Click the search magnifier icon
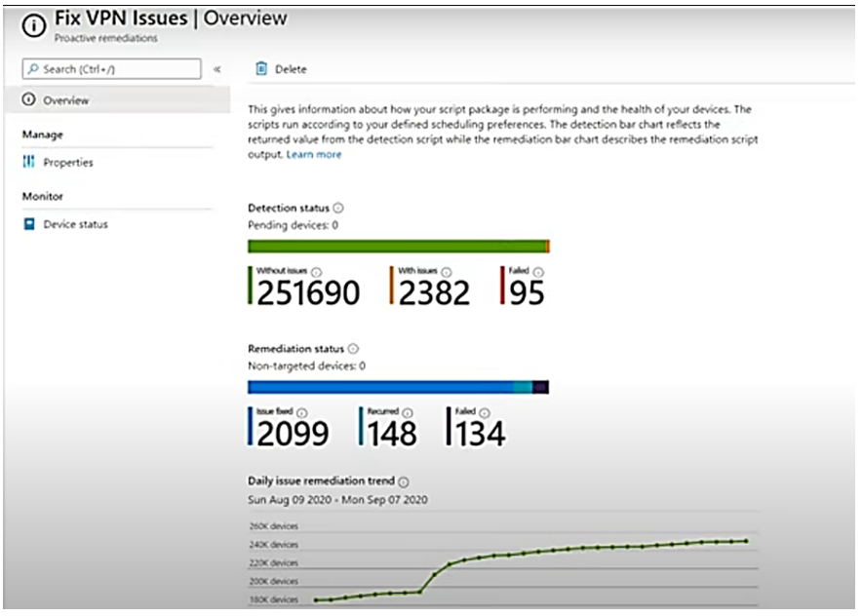This screenshot has height=616, width=863. pyautogui.click(x=33, y=69)
